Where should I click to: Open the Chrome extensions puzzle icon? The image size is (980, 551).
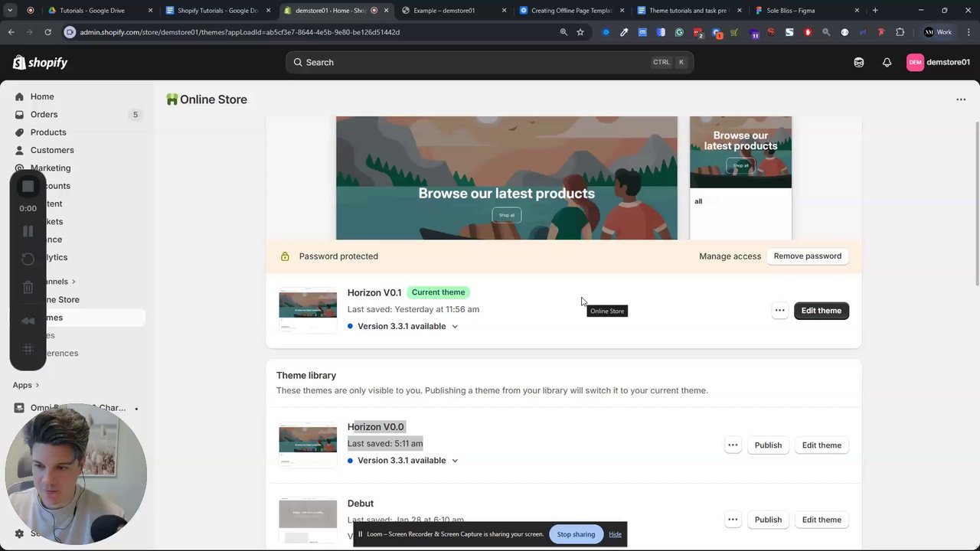[900, 32]
